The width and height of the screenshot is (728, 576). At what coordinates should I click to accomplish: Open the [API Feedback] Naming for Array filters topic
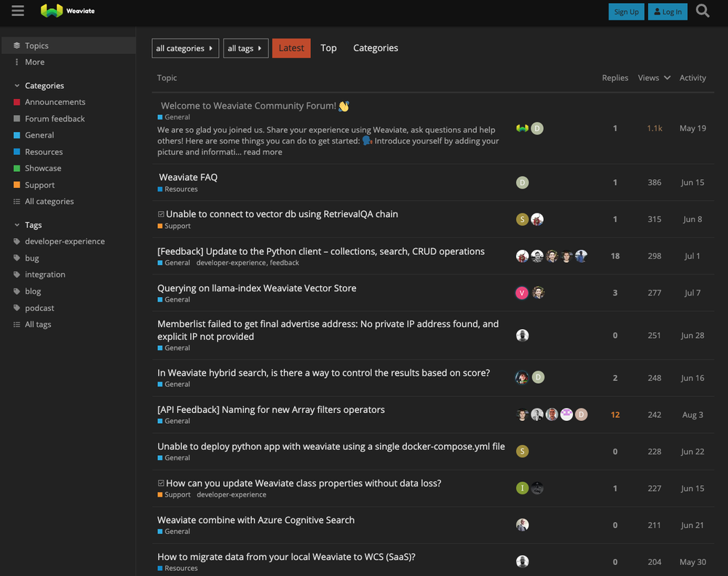point(271,410)
